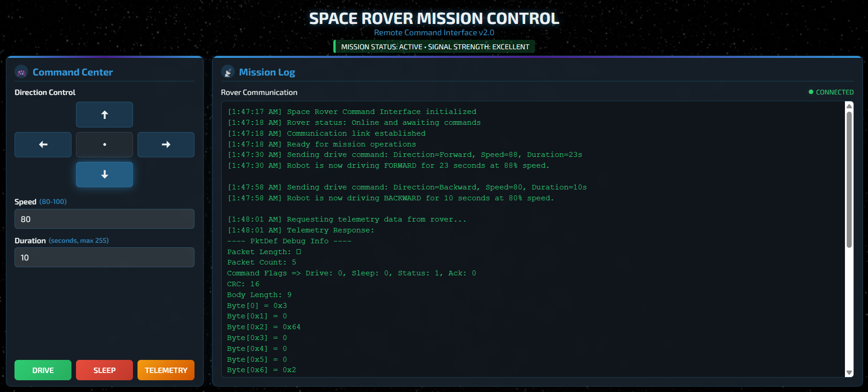The width and height of the screenshot is (868, 392).
Task: Request data with the TELEMETRY button
Action: (166, 370)
